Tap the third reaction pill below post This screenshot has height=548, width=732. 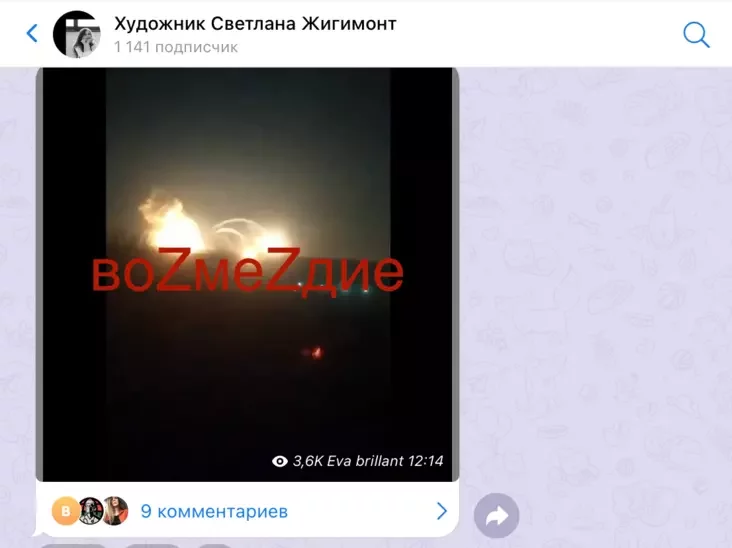[214, 546]
